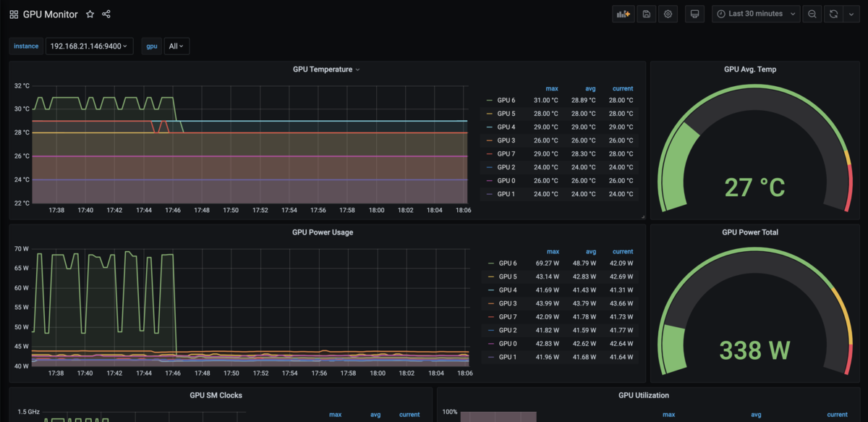Click the 41.64 W current value for GPU 1
Screen dimensions: 868x422
click(x=621, y=357)
